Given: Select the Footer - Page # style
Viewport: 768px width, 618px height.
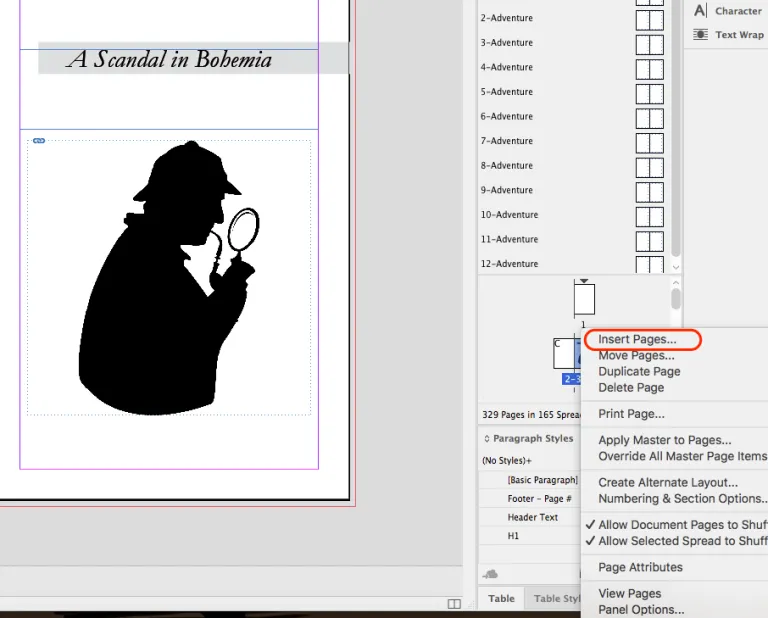Looking at the screenshot, I should 540,499.
